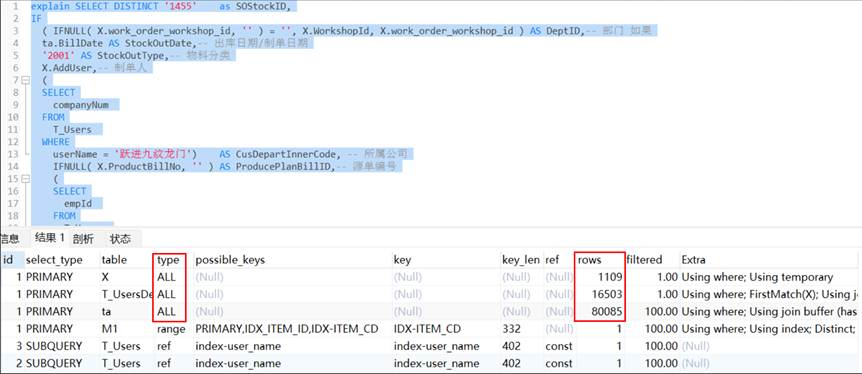
Task: Select the rows value 1109
Action: click(611, 277)
